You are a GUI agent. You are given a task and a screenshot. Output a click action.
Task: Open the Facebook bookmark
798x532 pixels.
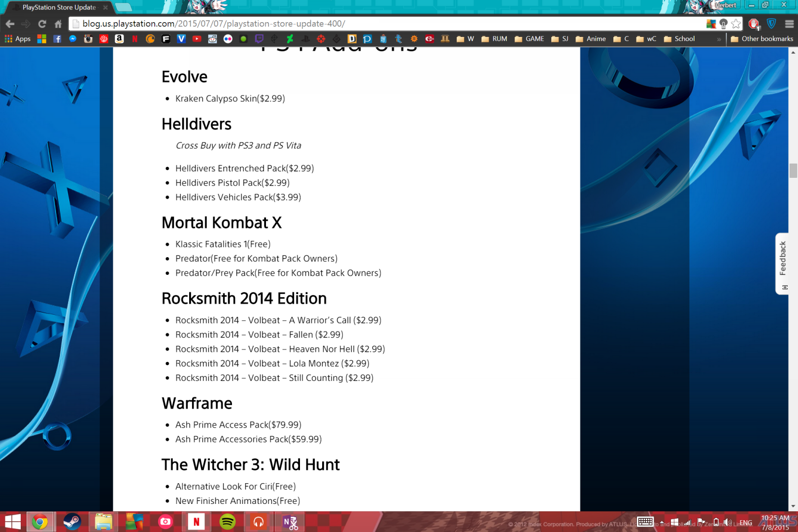57,39
